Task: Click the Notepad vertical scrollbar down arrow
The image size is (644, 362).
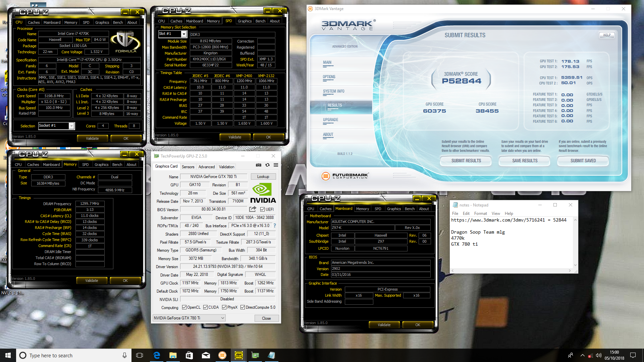Action: [575, 265]
